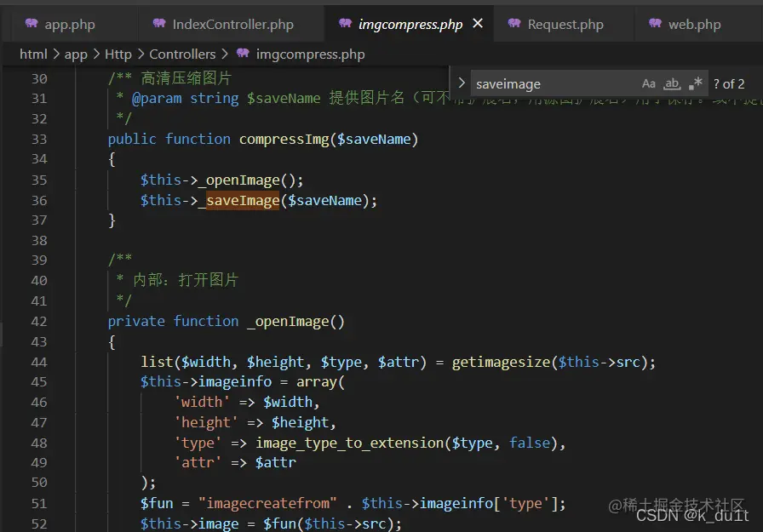The image size is (763, 532).
Task: Click the 内部：打开图片 comment on line 40
Action: pyautogui.click(x=186, y=281)
